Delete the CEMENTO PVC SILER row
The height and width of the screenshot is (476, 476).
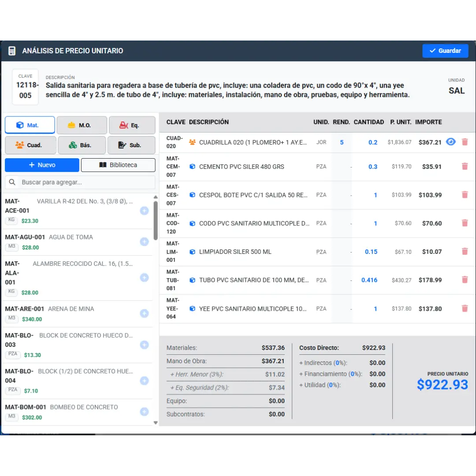point(465,166)
